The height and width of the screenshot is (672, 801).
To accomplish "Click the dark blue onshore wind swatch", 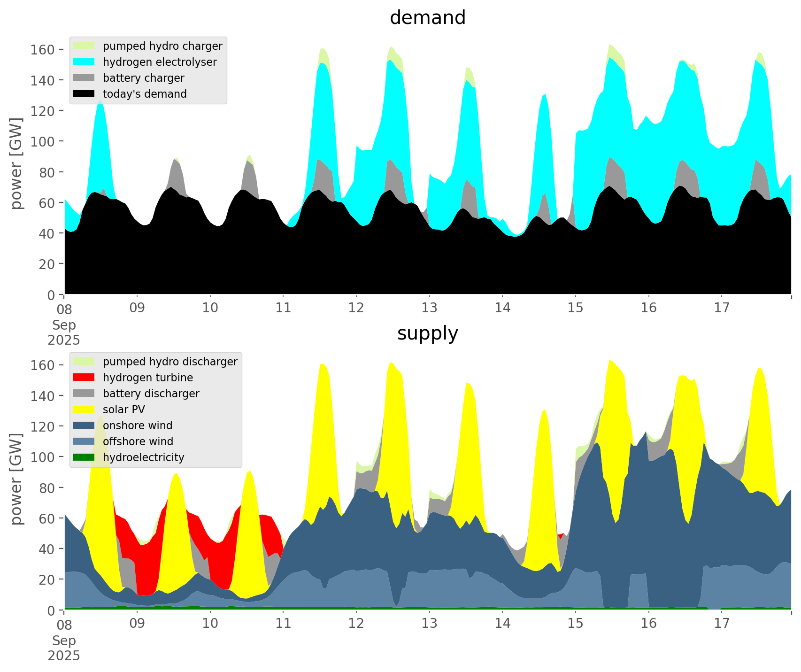I will 85,425.
